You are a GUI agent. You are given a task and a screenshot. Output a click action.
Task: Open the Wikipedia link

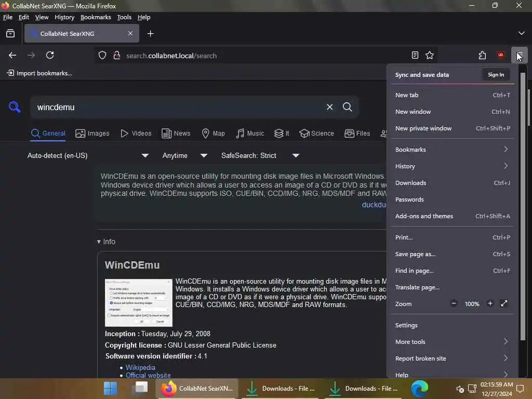[140, 367]
